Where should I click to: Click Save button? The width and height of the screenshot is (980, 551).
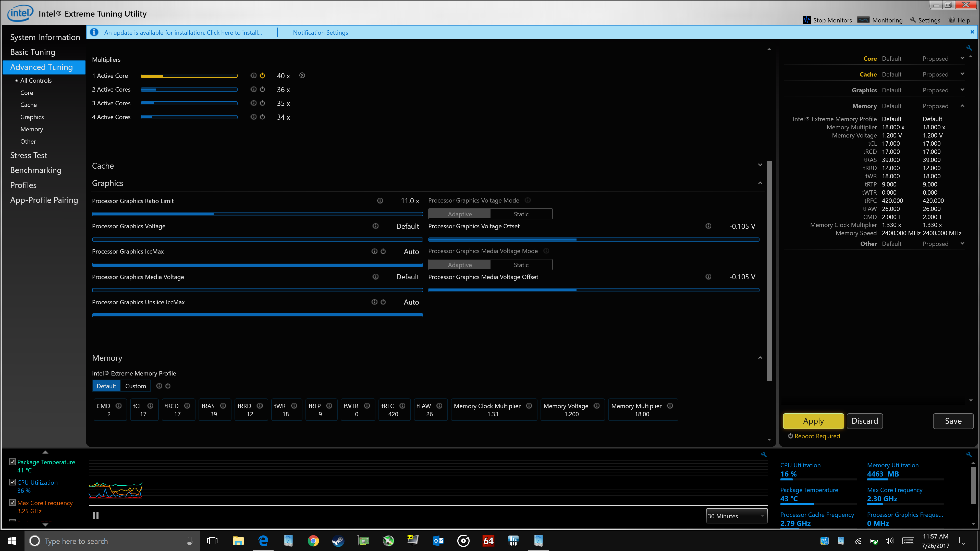click(x=953, y=421)
